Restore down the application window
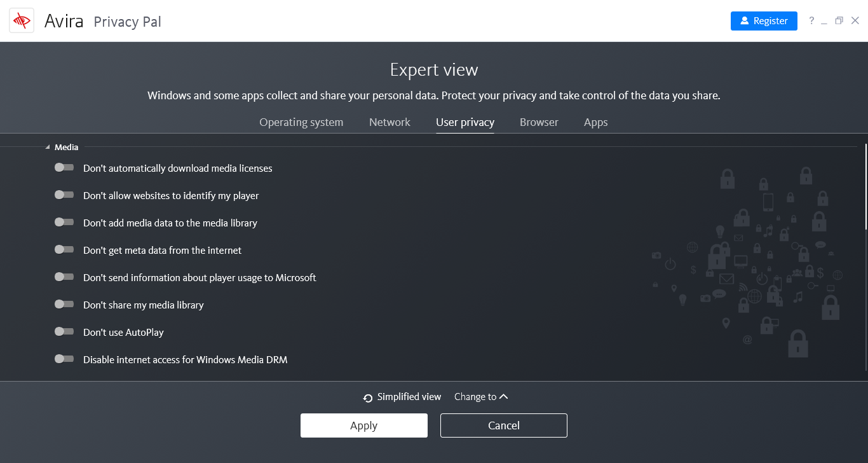 (839, 21)
